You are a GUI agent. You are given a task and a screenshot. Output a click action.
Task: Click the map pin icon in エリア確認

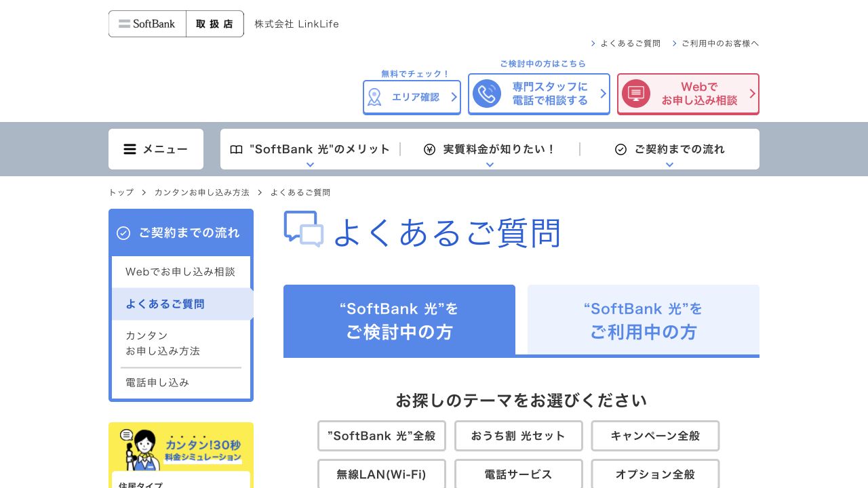pos(374,98)
